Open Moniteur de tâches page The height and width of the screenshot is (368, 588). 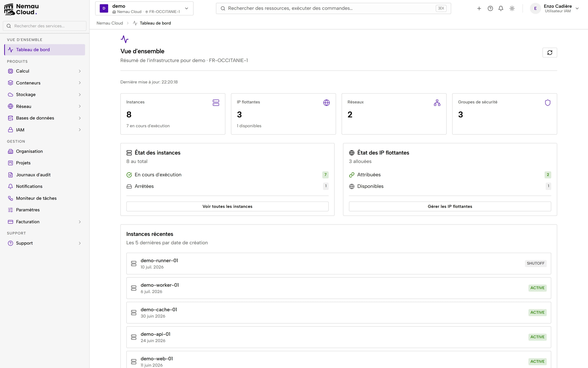45,198
